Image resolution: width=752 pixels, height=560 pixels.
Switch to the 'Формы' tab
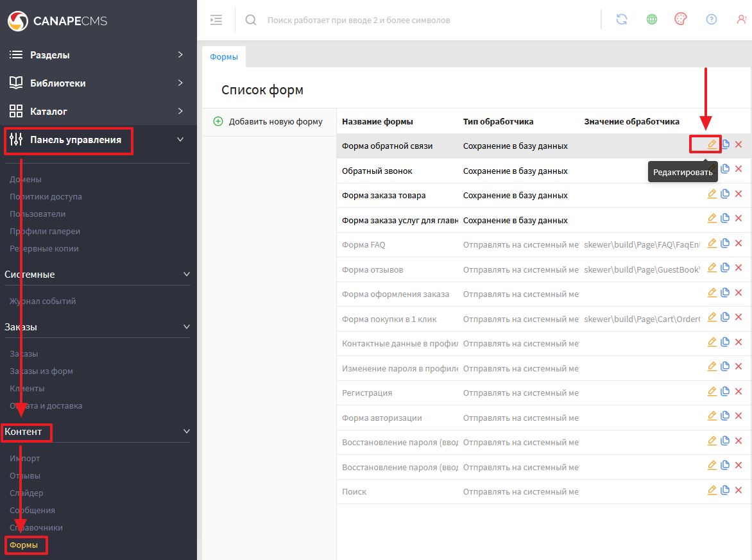coord(224,57)
